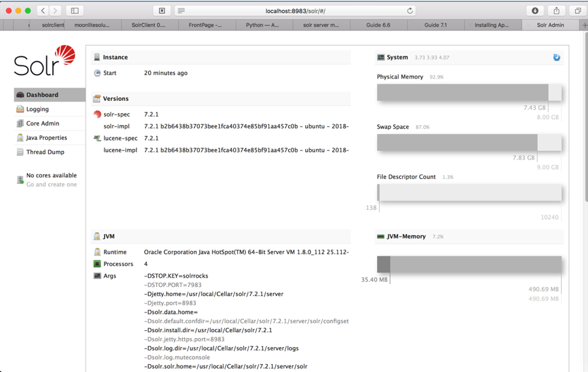Open a new tab with plus button
This screenshot has height=372, width=588.
click(584, 25)
